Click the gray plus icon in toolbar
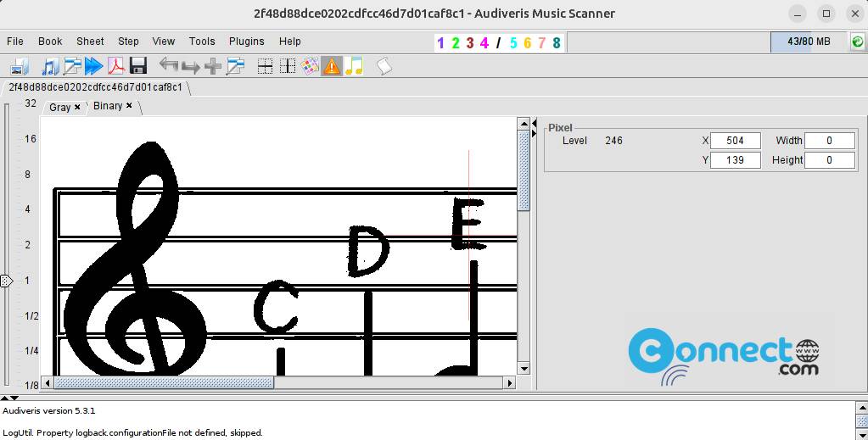The width and height of the screenshot is (868, 440). (213, 66)
